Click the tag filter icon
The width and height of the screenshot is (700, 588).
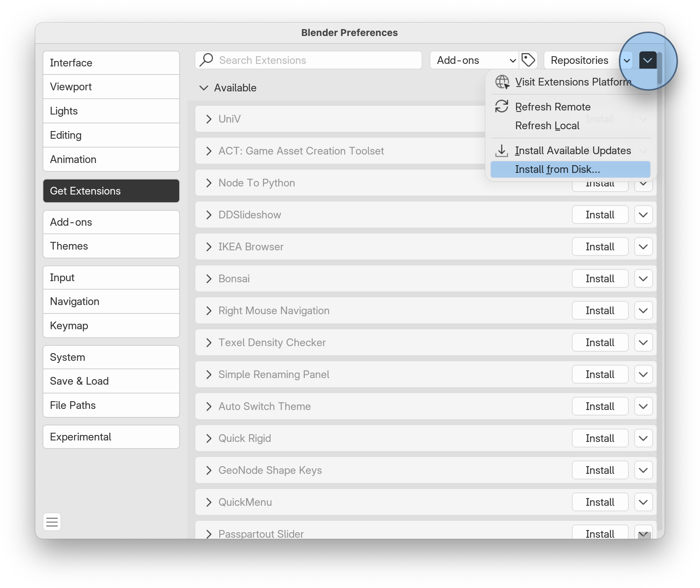tap(528, 60)
